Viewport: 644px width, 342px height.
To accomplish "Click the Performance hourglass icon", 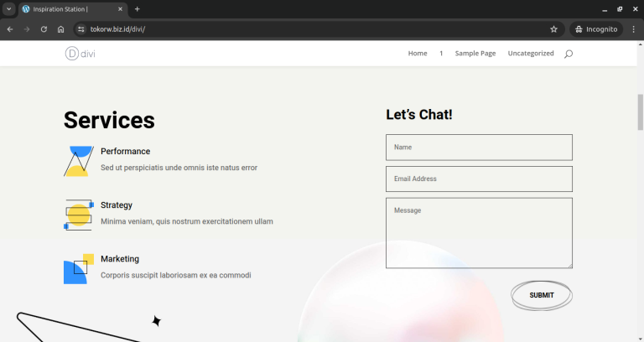I will [79, 161].
